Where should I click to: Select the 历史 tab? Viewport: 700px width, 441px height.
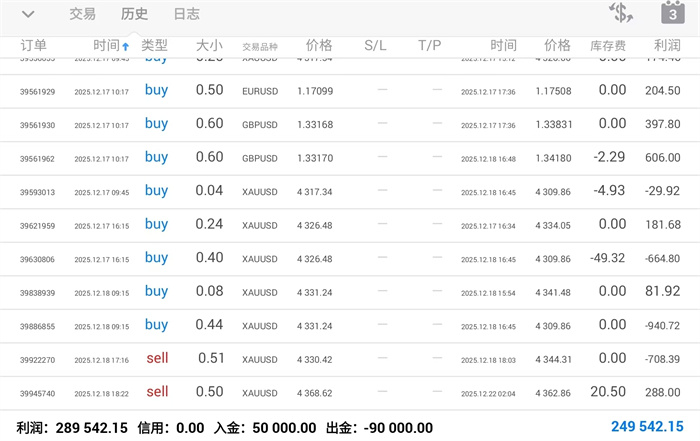click(134, 14)
